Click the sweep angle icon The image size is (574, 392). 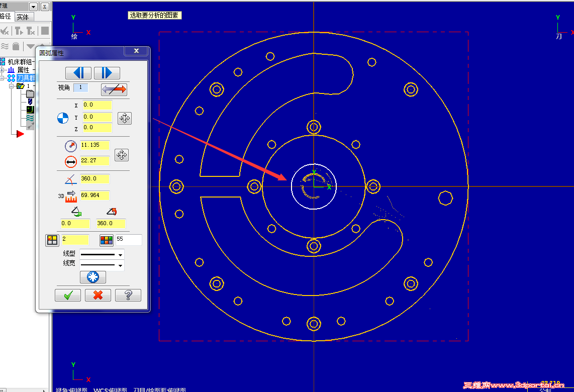[71, 179]
